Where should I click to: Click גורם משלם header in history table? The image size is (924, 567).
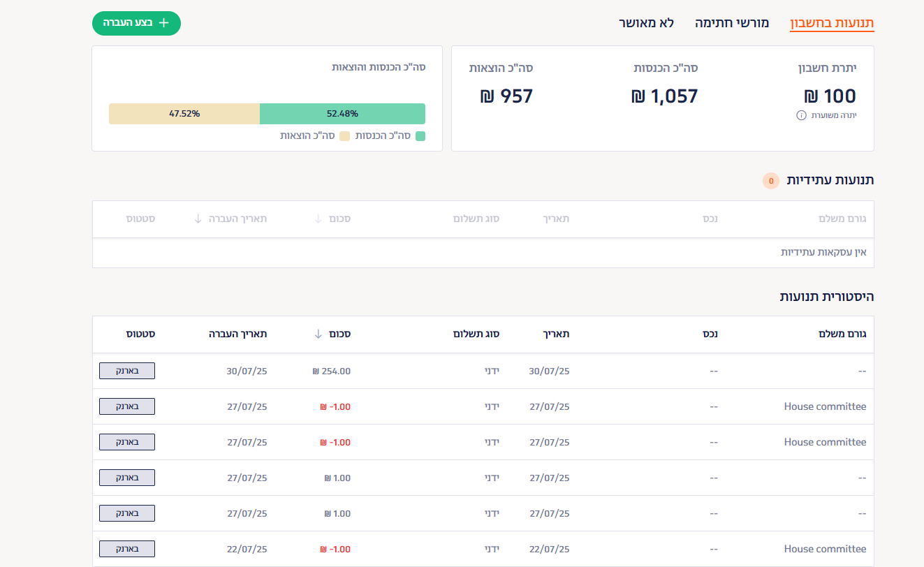coord(842,334)
